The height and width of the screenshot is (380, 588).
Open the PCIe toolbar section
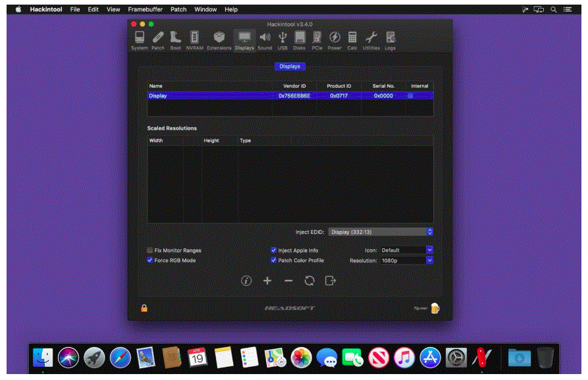click(317, 41)
